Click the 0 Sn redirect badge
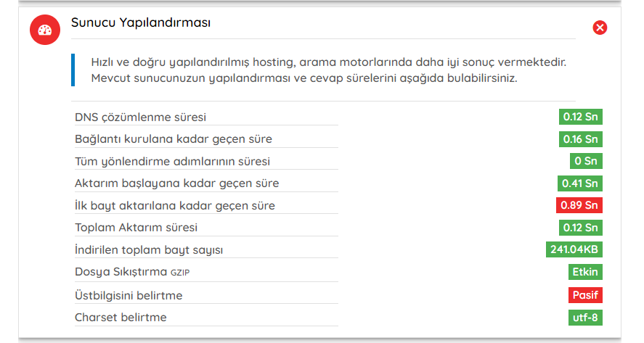 pyautogui.click(x=586, y=161)
